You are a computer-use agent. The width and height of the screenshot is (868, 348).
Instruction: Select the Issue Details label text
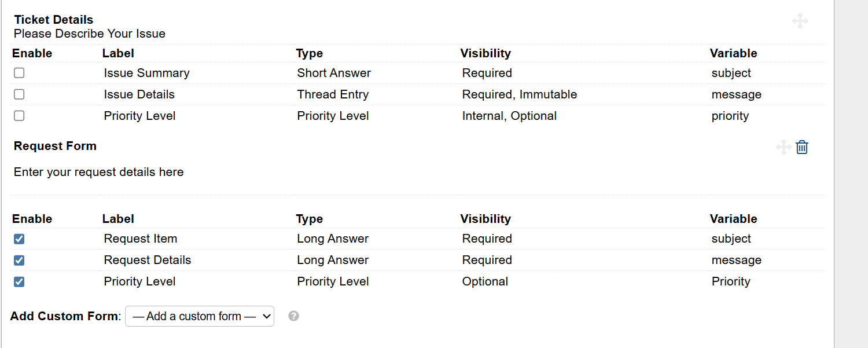(139, 94)
